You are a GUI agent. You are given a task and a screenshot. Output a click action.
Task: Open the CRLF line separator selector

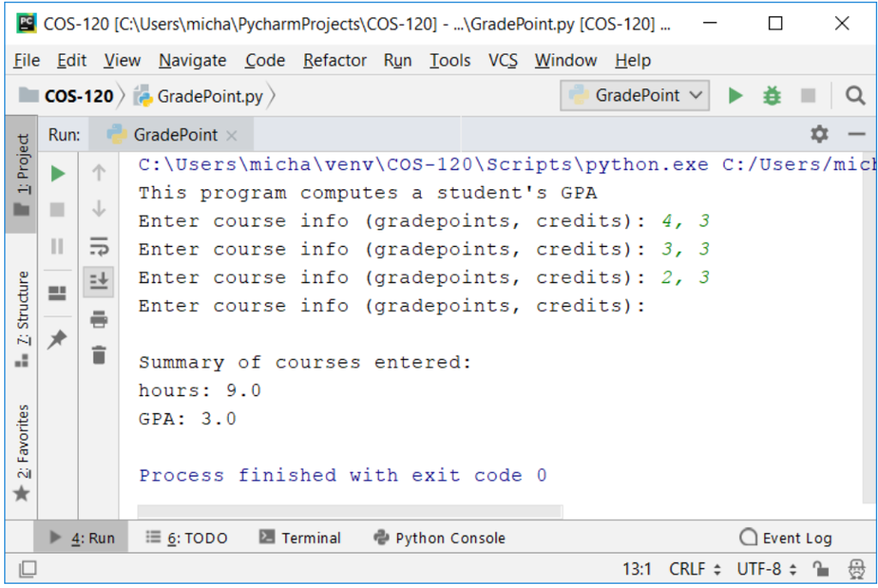(x=686, y=568)
